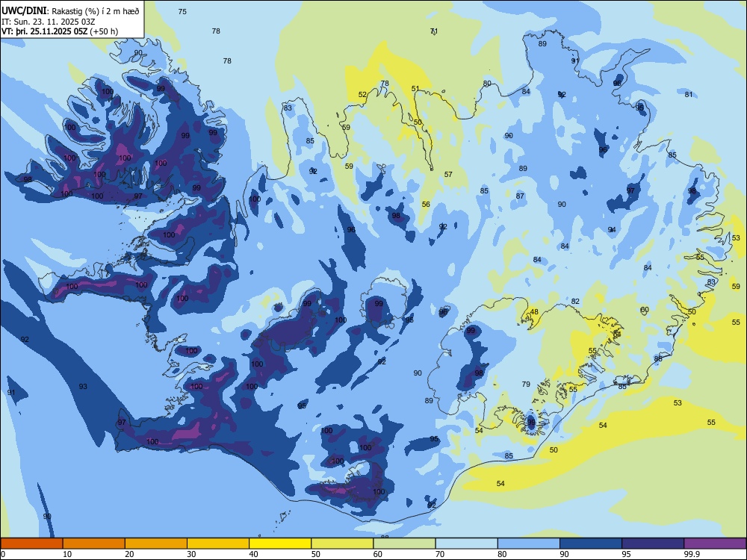Select the 20–30 amber legend swatch

156,544
